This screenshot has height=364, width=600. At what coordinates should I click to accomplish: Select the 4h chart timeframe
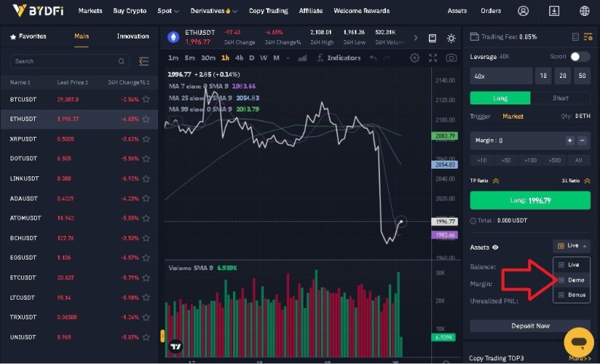click(x=239, y=58)
